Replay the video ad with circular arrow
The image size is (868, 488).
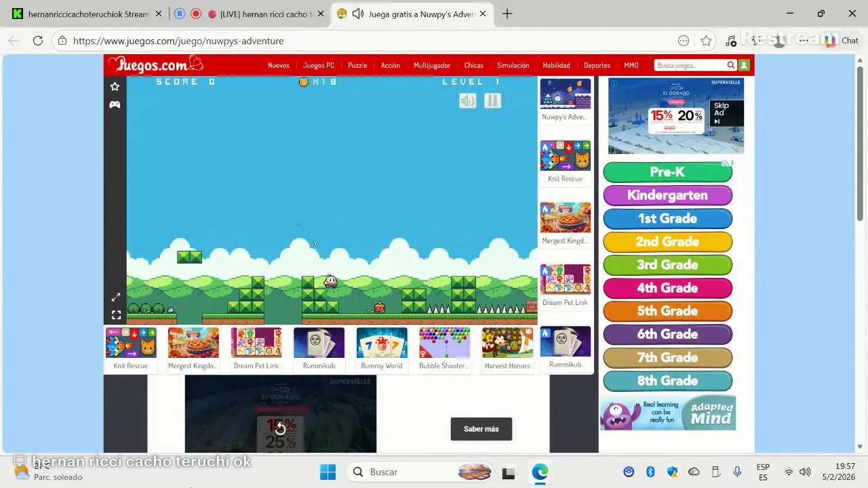[x=280, y=428]
